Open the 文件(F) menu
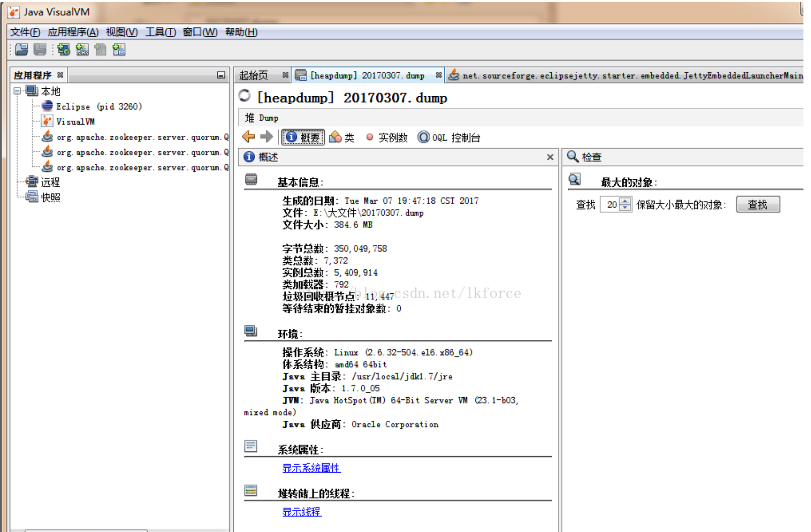 click(25, 32)
